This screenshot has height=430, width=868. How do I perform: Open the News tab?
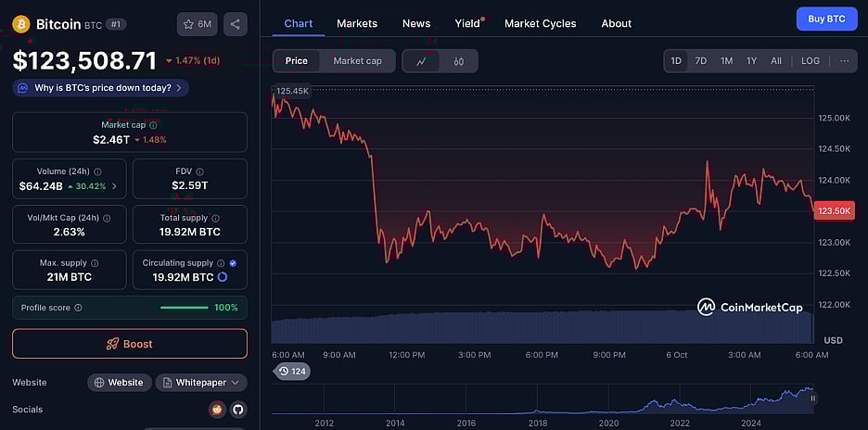416,23
